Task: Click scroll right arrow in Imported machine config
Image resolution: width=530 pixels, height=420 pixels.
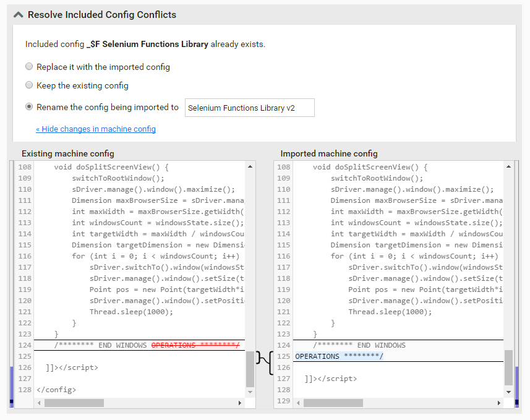Action: tap(498, 403)
